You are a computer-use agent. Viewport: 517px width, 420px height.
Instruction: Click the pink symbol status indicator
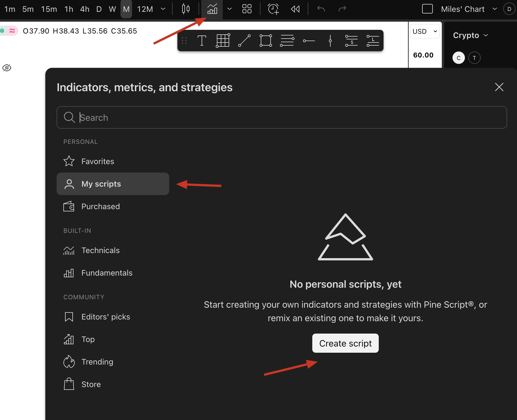pos(12,30)
